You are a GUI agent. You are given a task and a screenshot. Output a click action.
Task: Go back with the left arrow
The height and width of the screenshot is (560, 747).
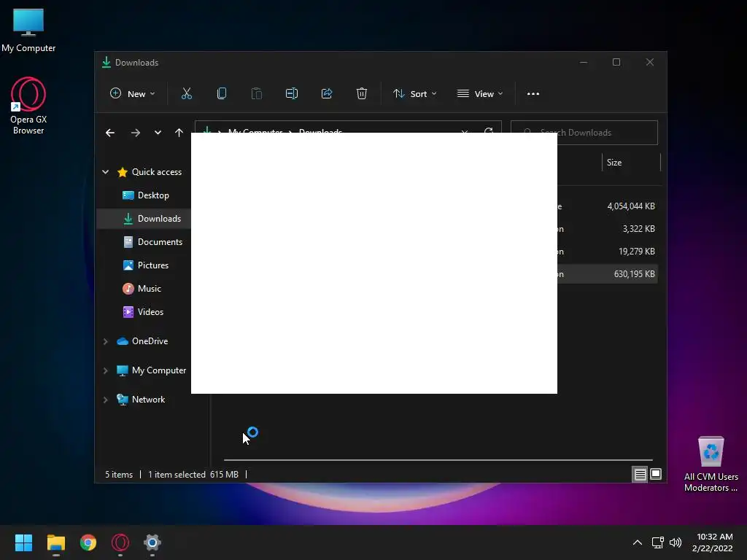tap(110, 133)
